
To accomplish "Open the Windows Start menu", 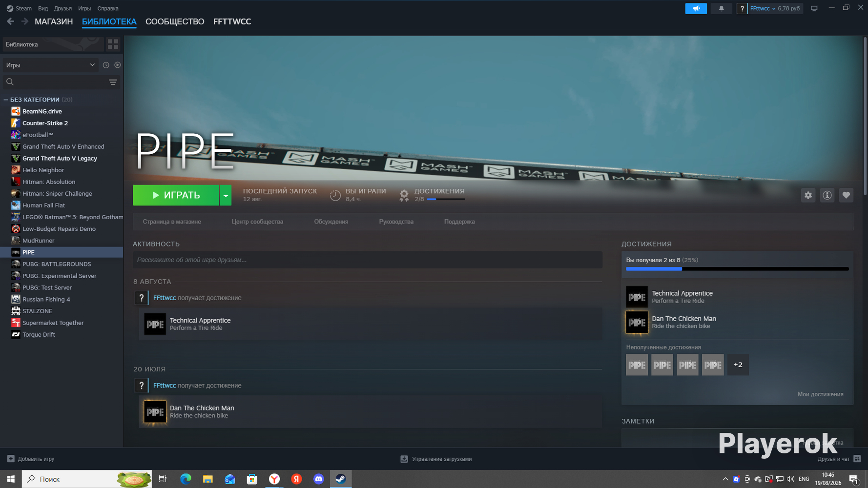I will click(11, 479).
